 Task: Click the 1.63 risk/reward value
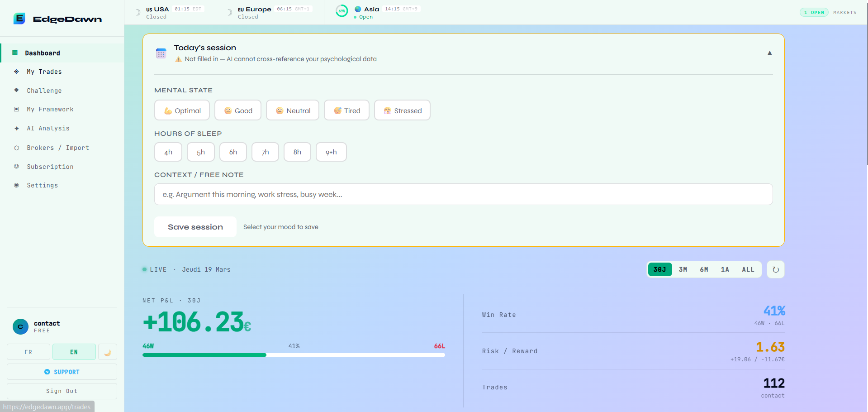pyautogui.click(x=770, y=347)
